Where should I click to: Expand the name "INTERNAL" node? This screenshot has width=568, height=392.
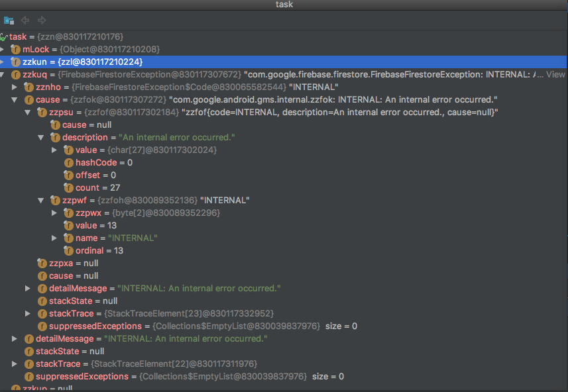coord(54,238)
